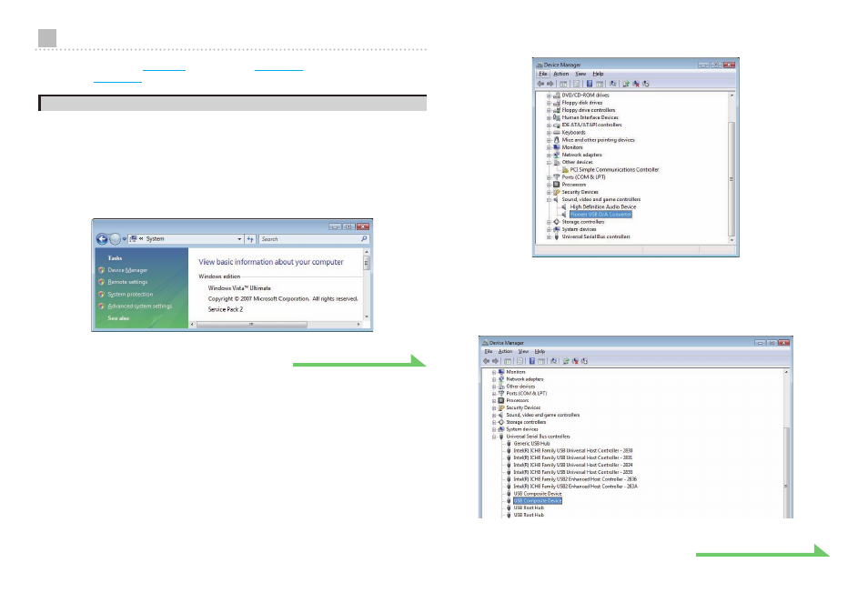Collapse Other devices above PCI Simple Communications Controller
Screen dimensions: 868x613
tap(549, 163)
